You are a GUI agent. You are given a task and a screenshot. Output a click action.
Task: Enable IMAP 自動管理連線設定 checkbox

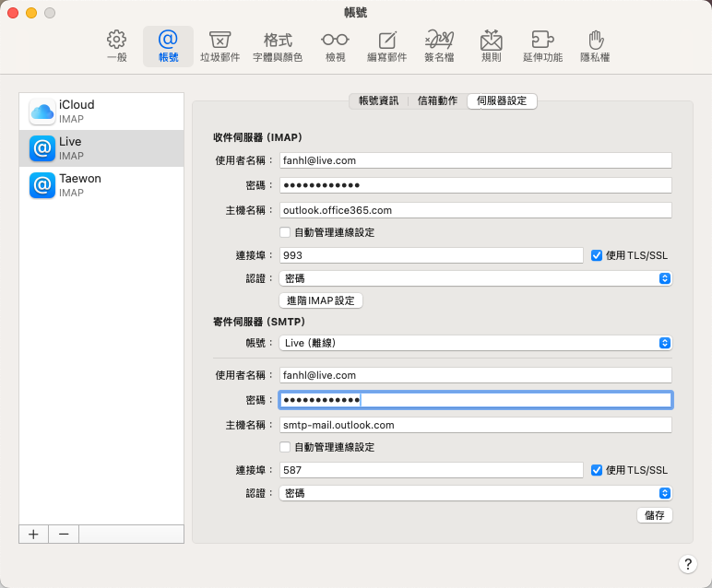click(285, 232)
